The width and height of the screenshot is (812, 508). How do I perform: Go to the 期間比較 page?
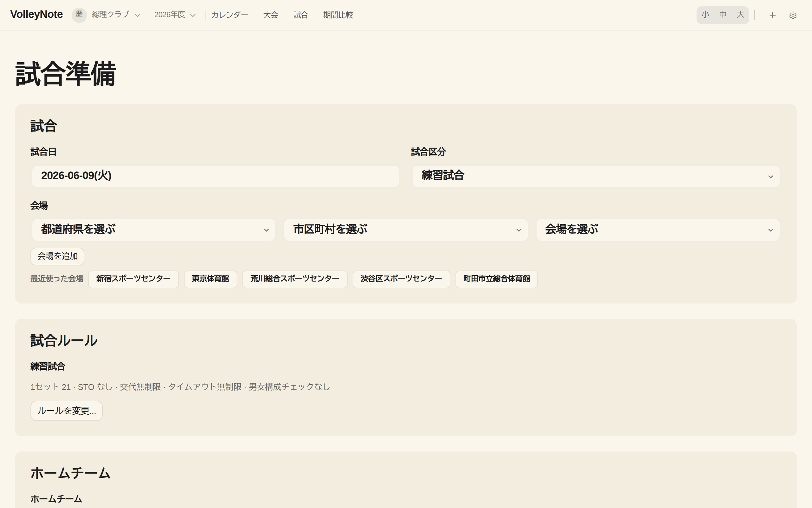pyautogui.click(x=338, y=15)
